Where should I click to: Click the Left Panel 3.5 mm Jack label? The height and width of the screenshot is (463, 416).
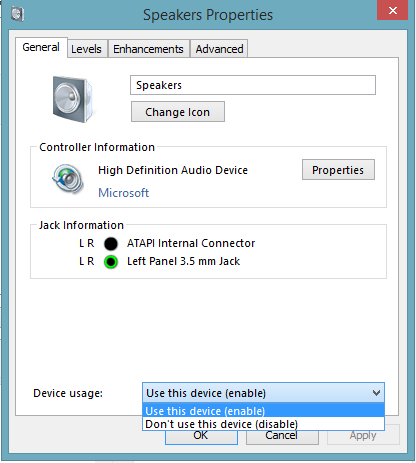click(x=183, y=261)
